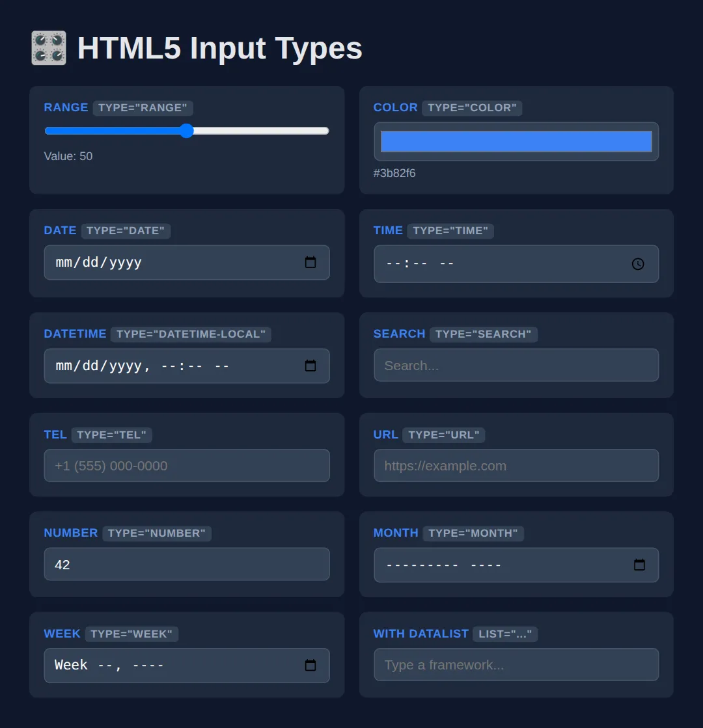Click the URL label
The image size is (703, 728).
click(x=385, y=435)
